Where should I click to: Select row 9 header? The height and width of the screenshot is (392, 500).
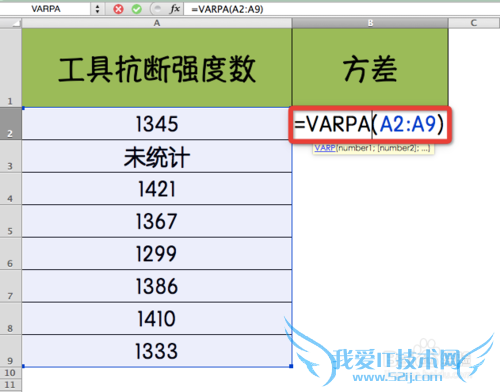tap(11, 351)
